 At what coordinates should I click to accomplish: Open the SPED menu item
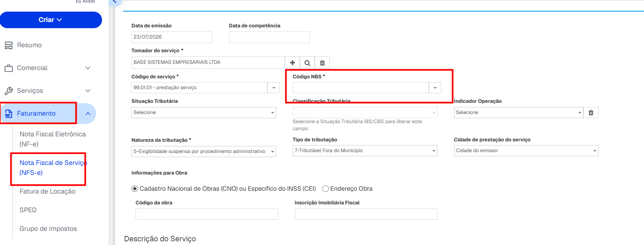coord(28,210)
